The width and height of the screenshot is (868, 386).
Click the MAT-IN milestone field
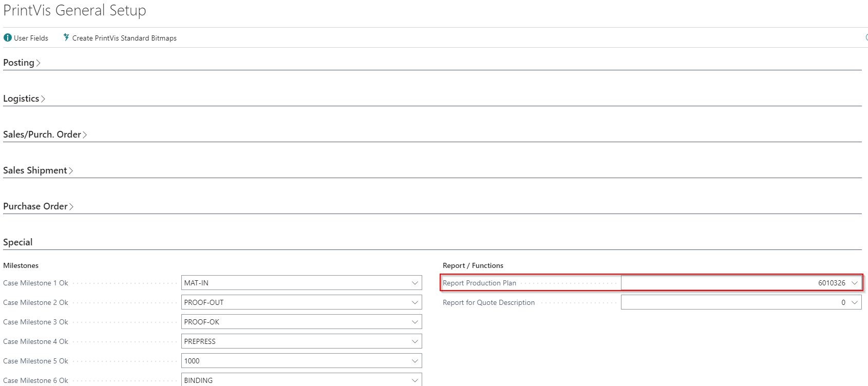[301, 283]
